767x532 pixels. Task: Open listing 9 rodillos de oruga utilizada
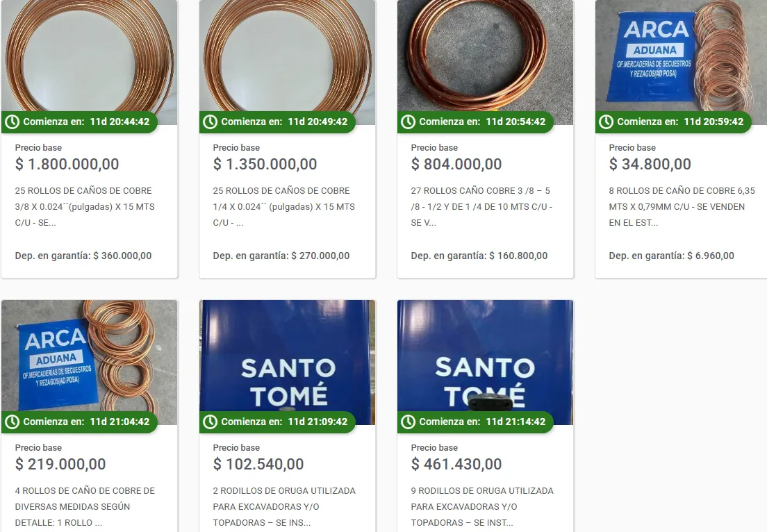click(x=482, y=506)
